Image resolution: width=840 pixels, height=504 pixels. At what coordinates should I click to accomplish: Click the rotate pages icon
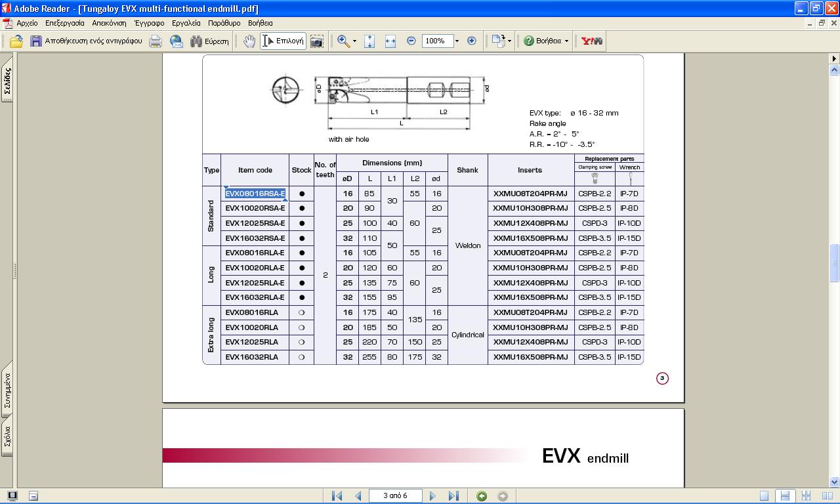pos(499,41)
